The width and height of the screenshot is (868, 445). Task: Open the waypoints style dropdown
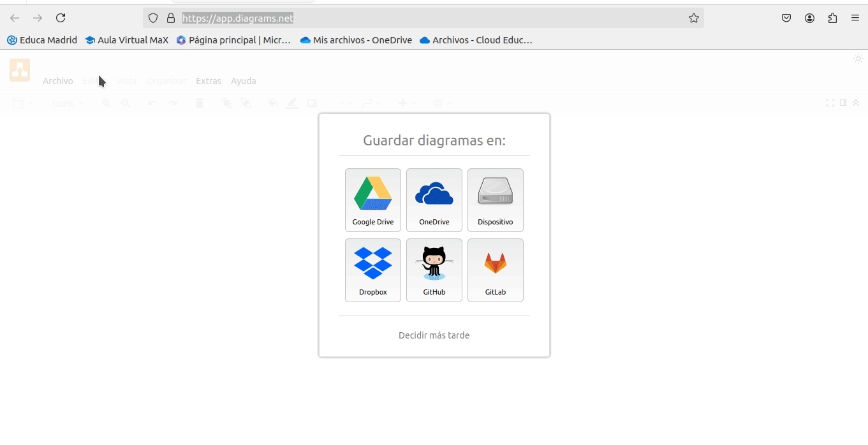[x=371, y=103]
